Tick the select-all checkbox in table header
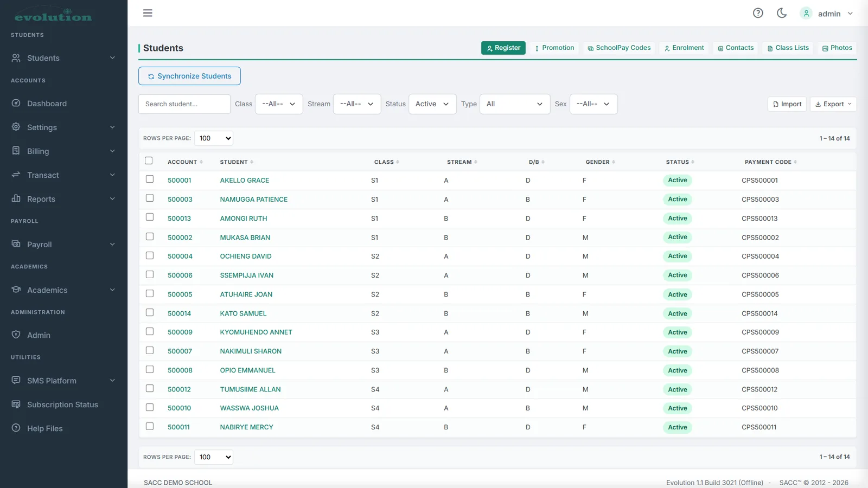868x488 pixels. tap(149, 160)
